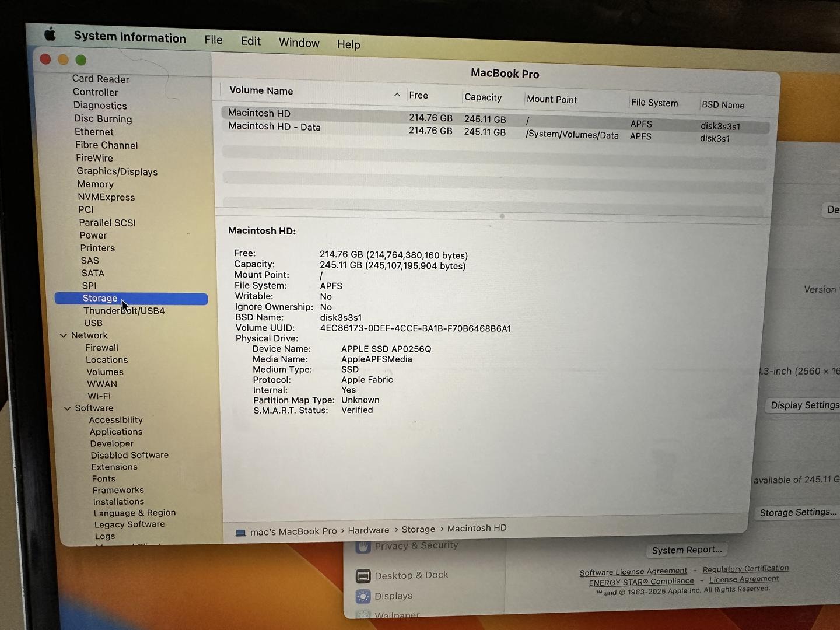Select the Macintosh HD - Data volume row
This screenshot has width=840, height=630.
(x=274, y=127)
